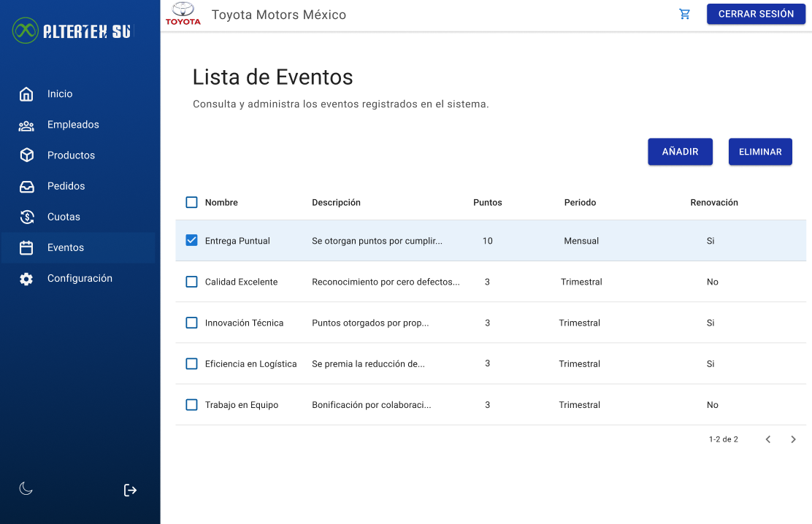The image size is (812, 524).
Task: Open Pedidos in the sidebar
Action: tap(79, 186)
